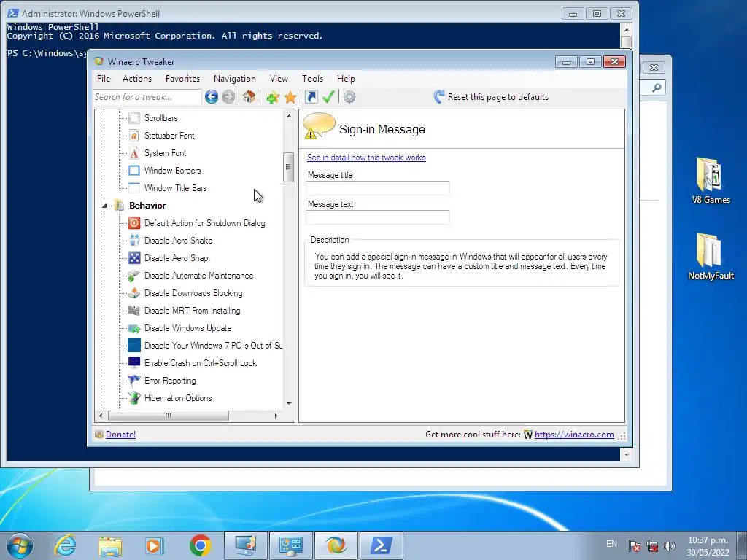Viewport: 747px width, 560px height.
Task: Click the Donate! link
Action: (120, 435)
